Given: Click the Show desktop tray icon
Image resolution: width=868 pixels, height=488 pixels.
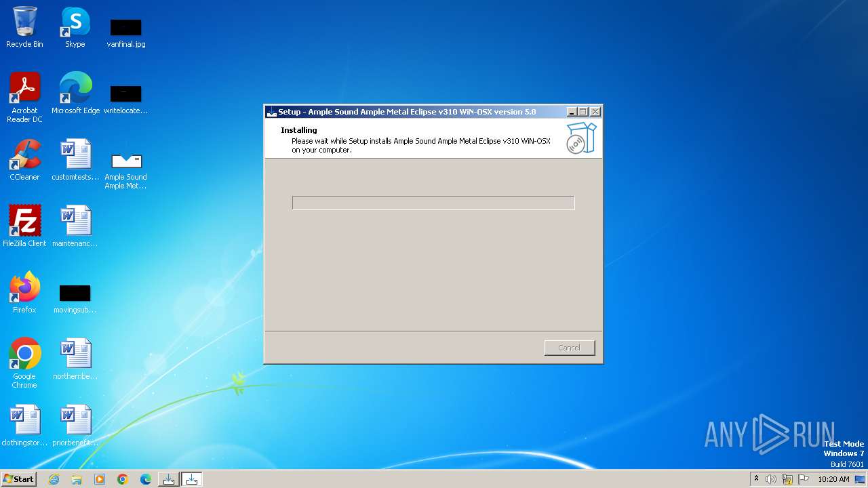Looking at the screenshot, I should click(860, 479).
